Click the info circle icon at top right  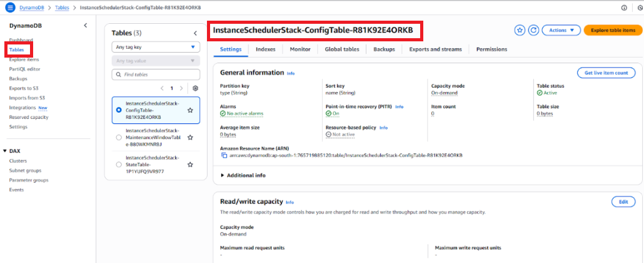click(x=624, y=8)
